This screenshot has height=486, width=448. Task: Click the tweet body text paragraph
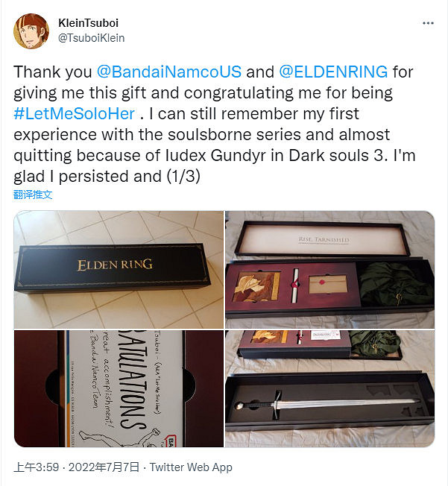[215, 124]
